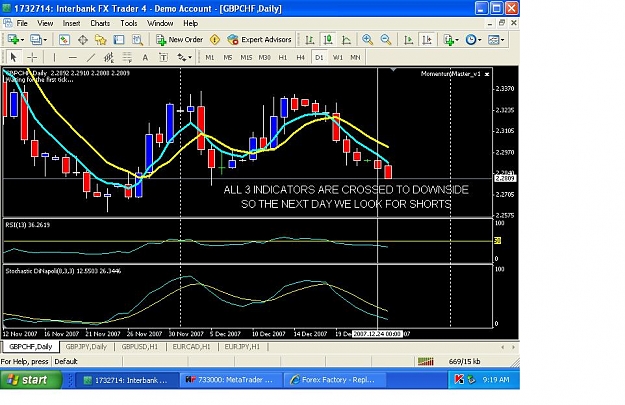This screenshot has height=405, width=625.
Task: Launch MetaEditor via yellow diamond icon
Action: pos(215,39)
